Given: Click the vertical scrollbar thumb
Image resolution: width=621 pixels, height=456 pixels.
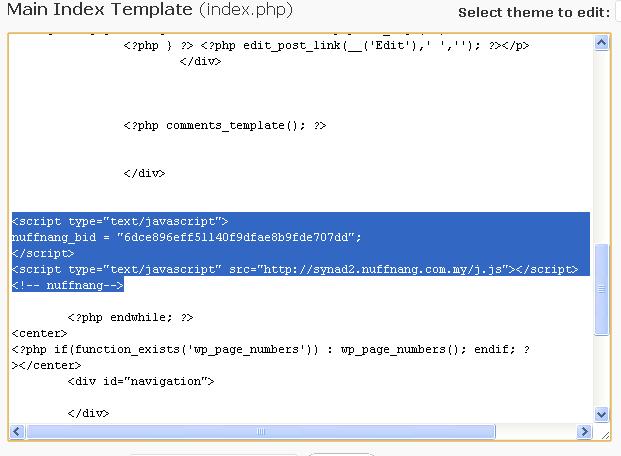Looking at the screenshot, I should tap(602, 290).
